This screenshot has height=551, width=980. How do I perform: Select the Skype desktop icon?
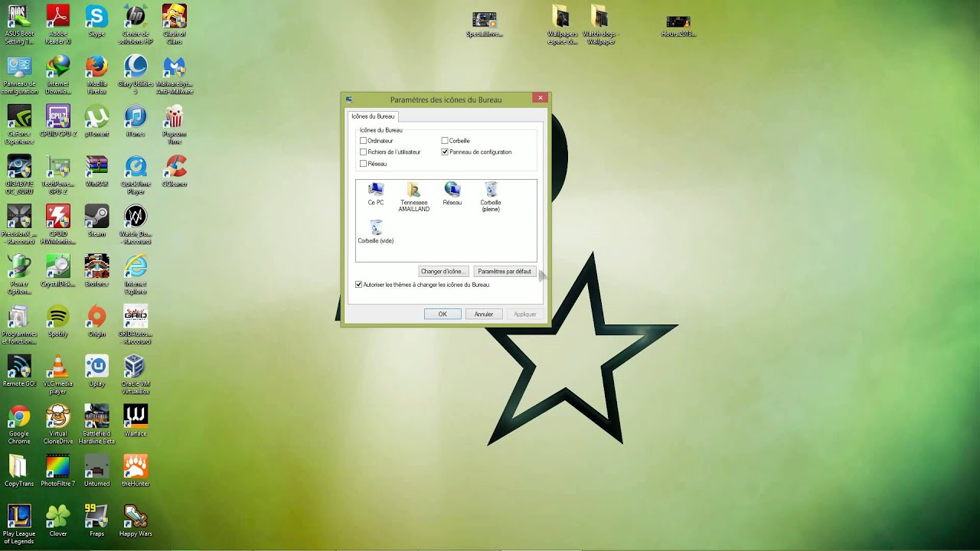pyautogui.click(x=96, y=21)
